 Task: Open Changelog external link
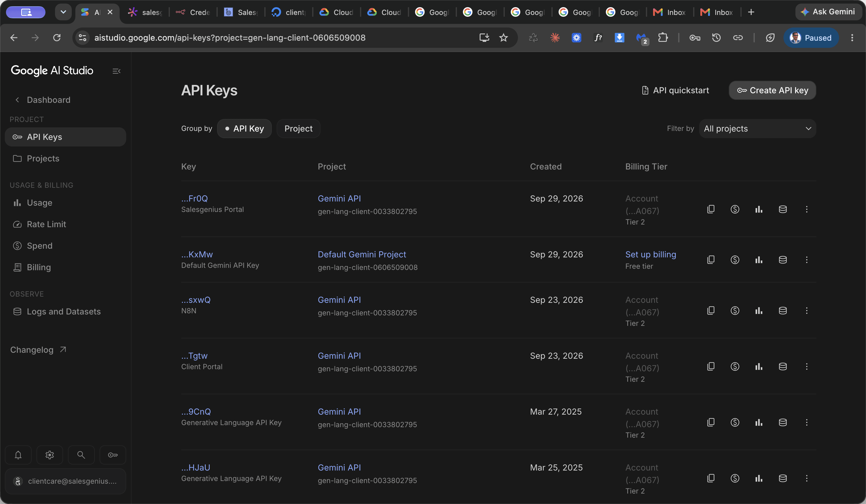click(x=39, y=350)
